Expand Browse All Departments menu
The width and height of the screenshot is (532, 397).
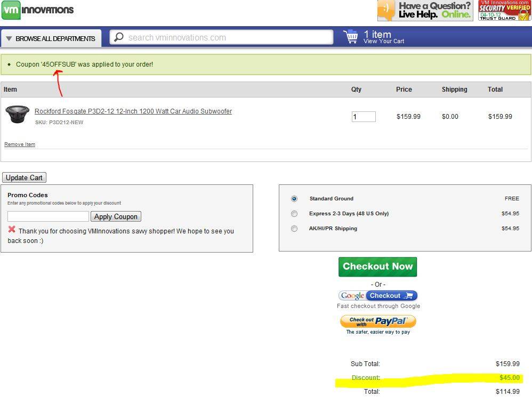click(x=51, y=39)
